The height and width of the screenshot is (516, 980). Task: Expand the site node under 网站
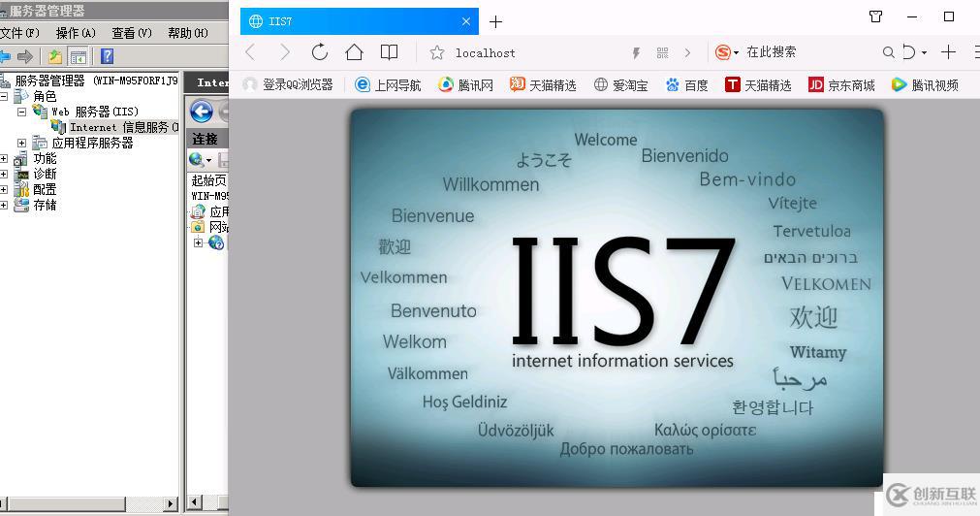pos(198,242)
